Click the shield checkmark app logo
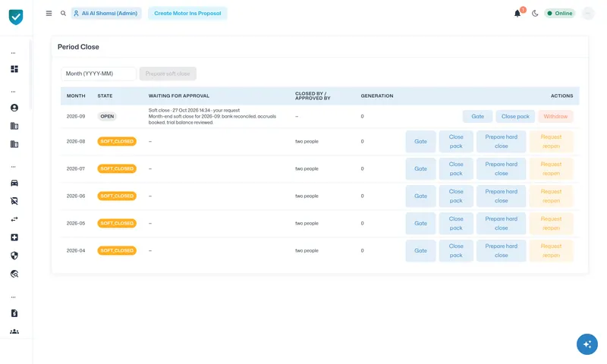The width and height of the screenshot is (607, 364). coord(16,17)
